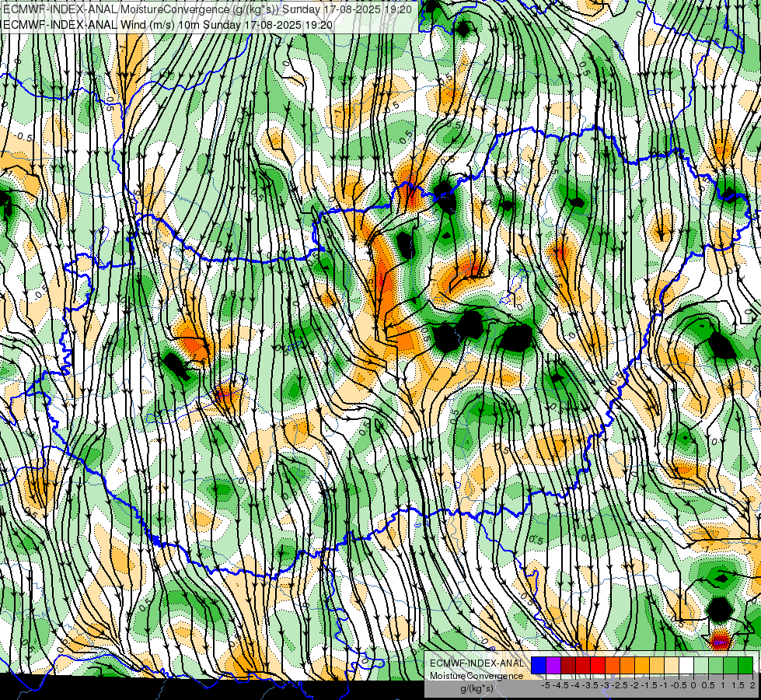The height and width of the screenshot is (700, 761).
Task: Click the positive '0.5' legend tick value
Action: [x=709, y=685]
